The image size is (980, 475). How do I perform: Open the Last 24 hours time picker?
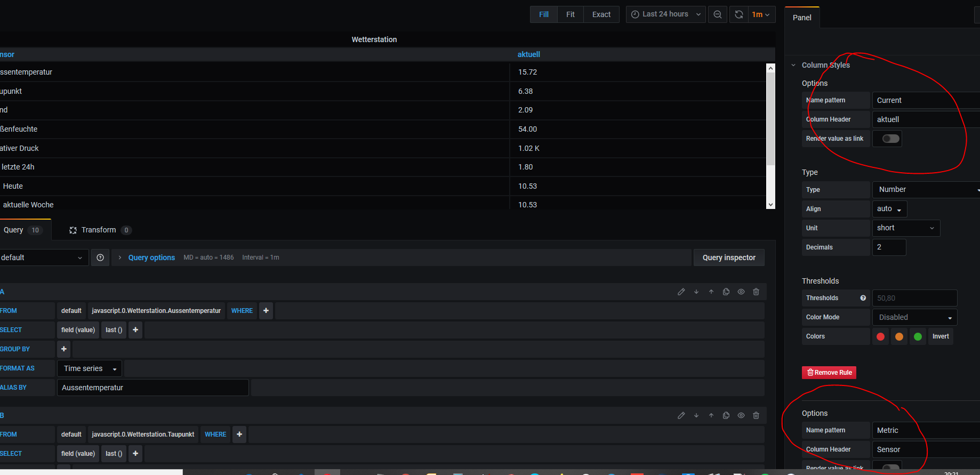tap(666, 14)
